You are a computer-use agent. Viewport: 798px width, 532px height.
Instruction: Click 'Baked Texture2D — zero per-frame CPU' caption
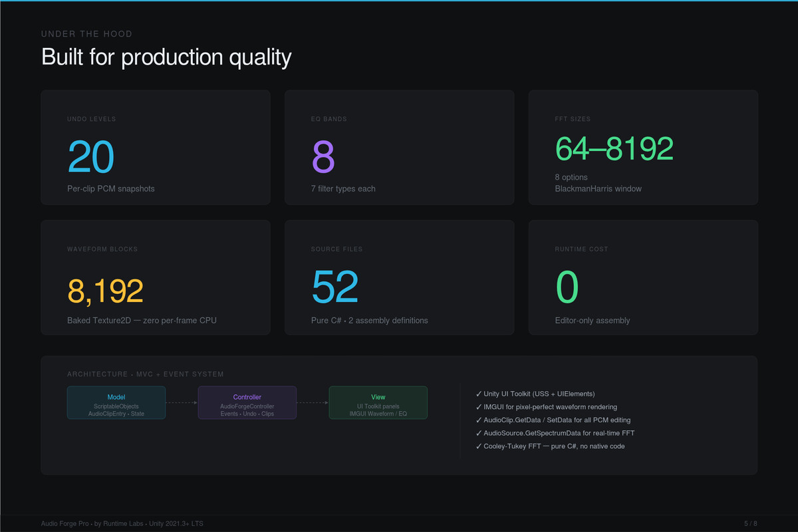click(142, 321)
